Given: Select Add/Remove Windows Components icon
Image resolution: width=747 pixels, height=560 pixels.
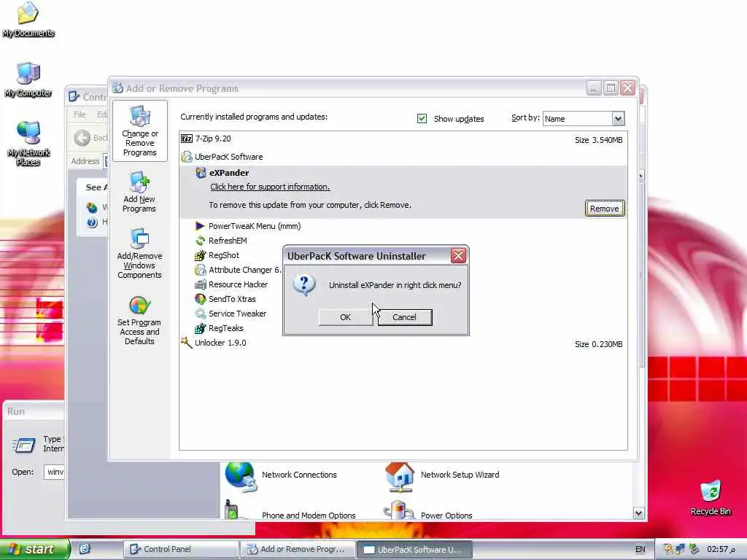Looking at the screenshot, I should [x=139, y=253].
